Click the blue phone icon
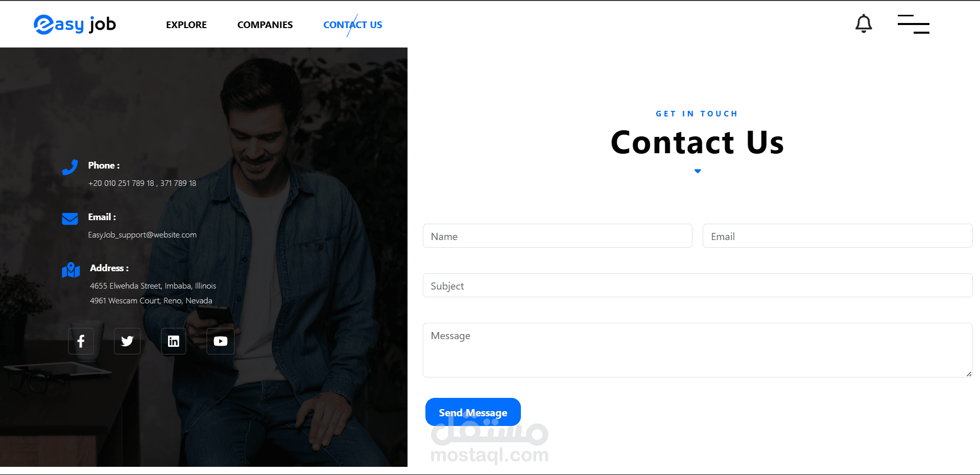The width and height of the screenshot is (980, 475). [70, 167]
